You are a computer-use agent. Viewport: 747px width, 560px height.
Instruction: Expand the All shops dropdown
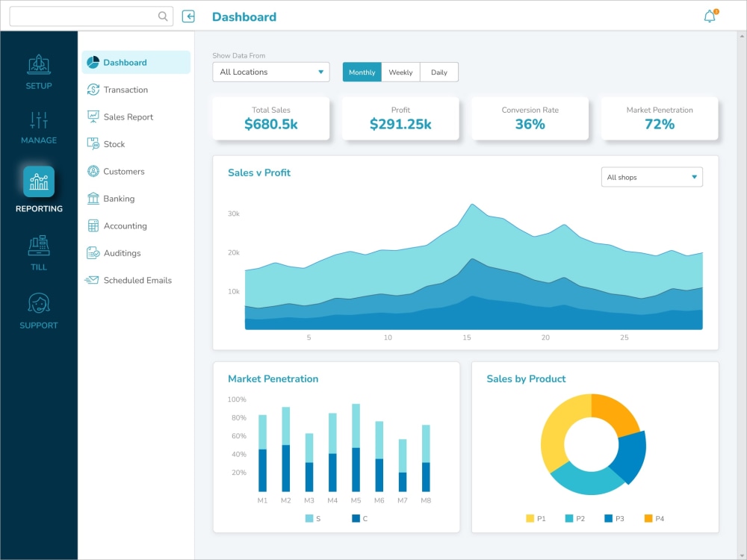click(x=651, y=177)
